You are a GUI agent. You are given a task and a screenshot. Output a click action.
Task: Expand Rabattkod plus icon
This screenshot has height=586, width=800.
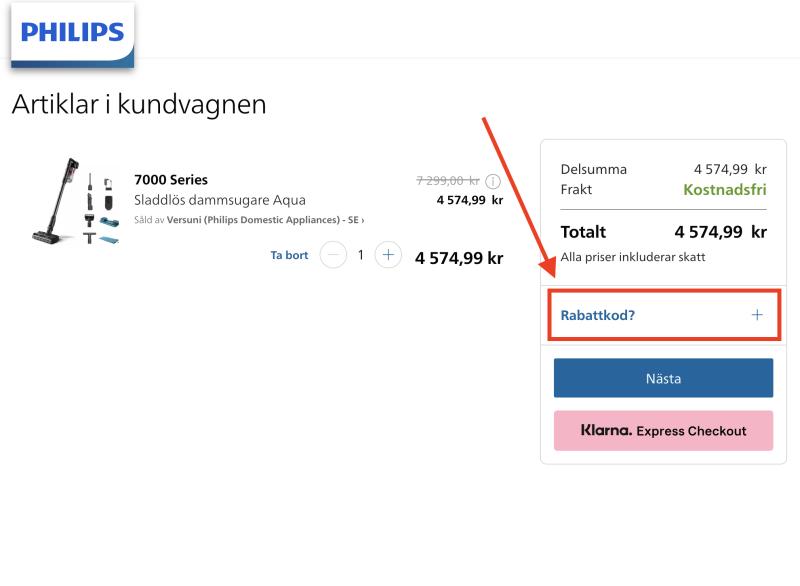coord(757,315)
